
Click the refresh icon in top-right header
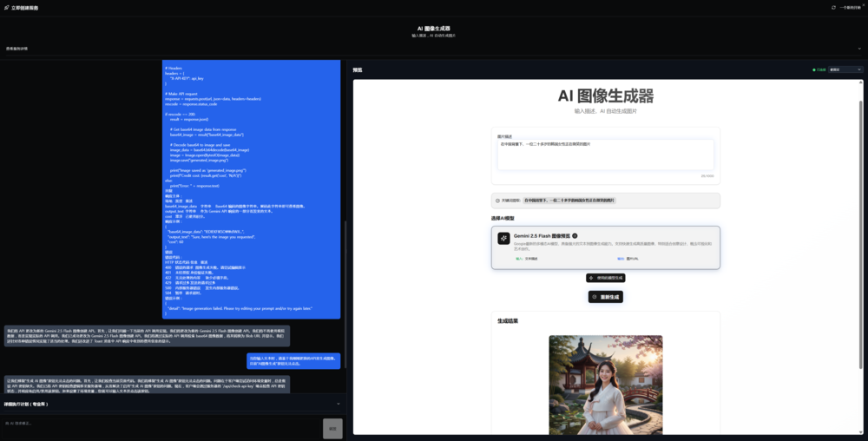(833, 7)
